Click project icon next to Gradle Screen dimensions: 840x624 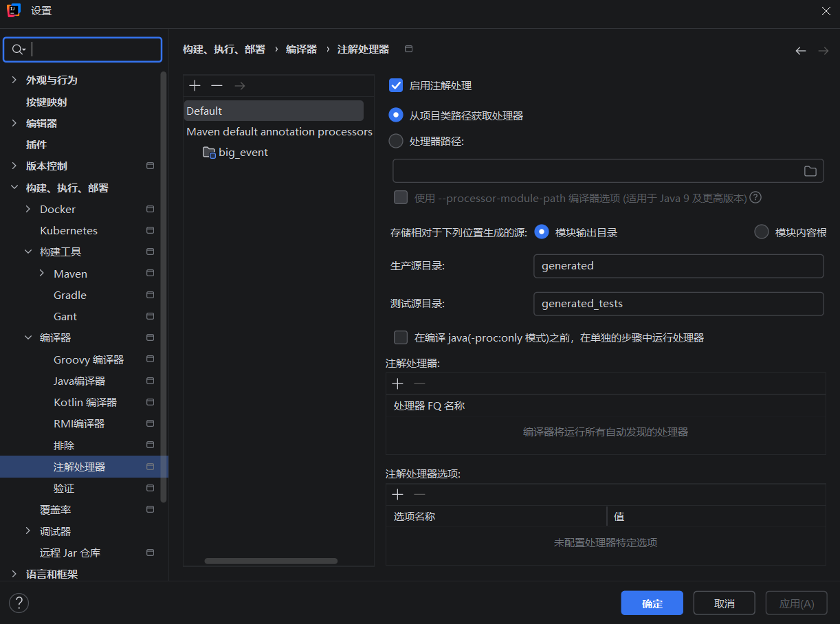150,295
